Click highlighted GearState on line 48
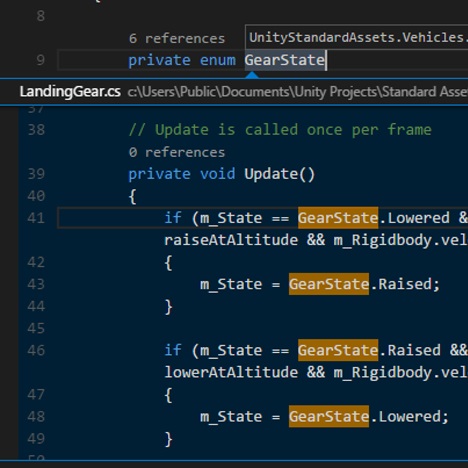Image resolution: width=468 pixels, height=468 pixels. 329,416
